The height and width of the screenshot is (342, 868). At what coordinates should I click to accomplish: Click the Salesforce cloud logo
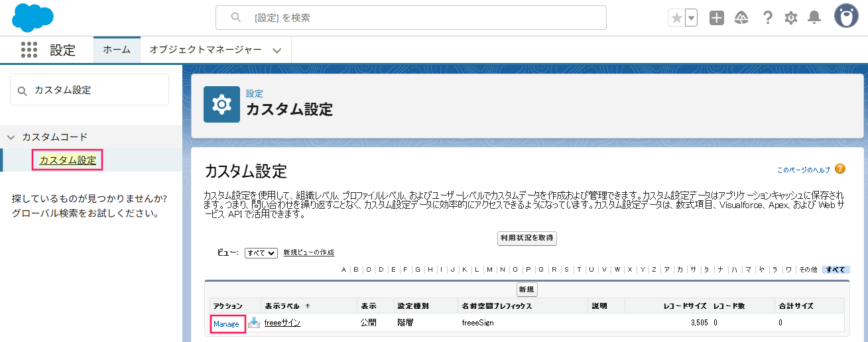32,17
